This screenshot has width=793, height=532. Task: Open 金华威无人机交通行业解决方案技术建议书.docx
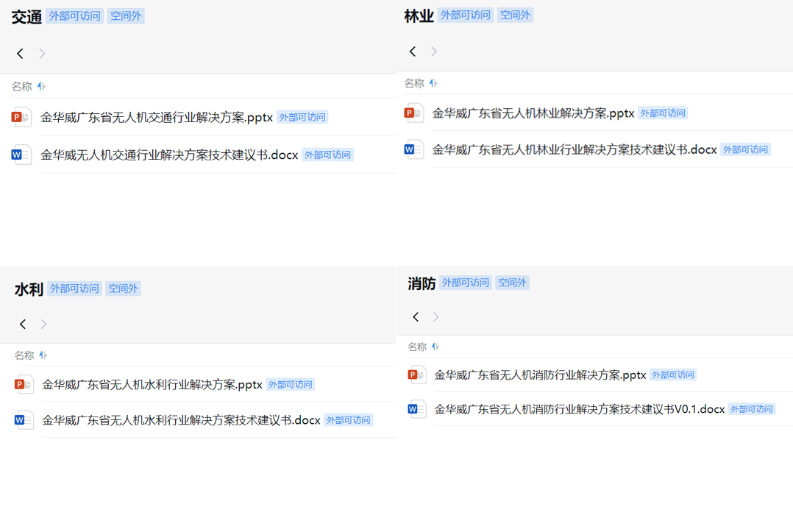tap(169, 155)
